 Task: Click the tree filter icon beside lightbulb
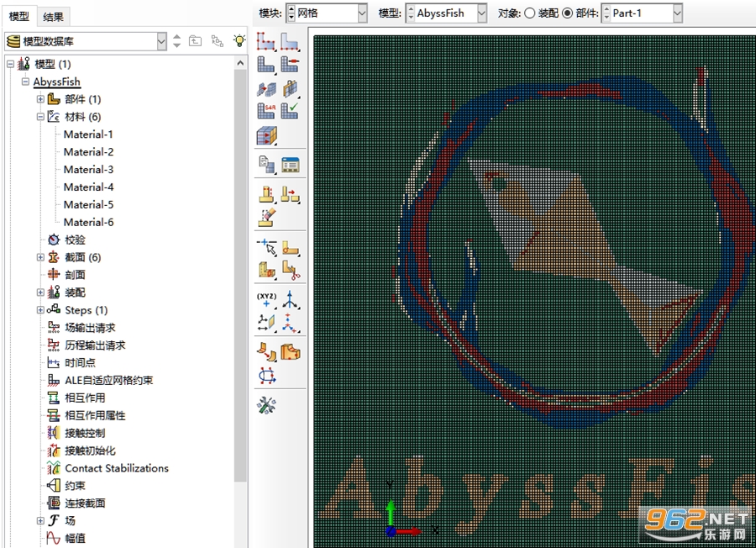point(218,41)
